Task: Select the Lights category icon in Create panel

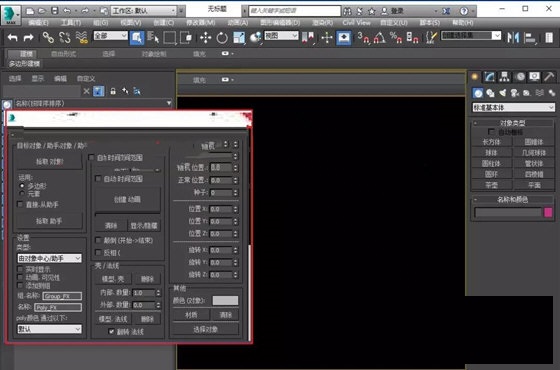Action: 502,93
